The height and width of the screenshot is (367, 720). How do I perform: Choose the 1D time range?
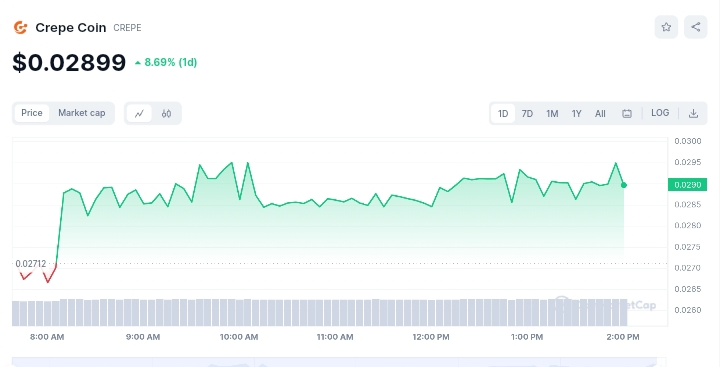[x=503, y=113]
